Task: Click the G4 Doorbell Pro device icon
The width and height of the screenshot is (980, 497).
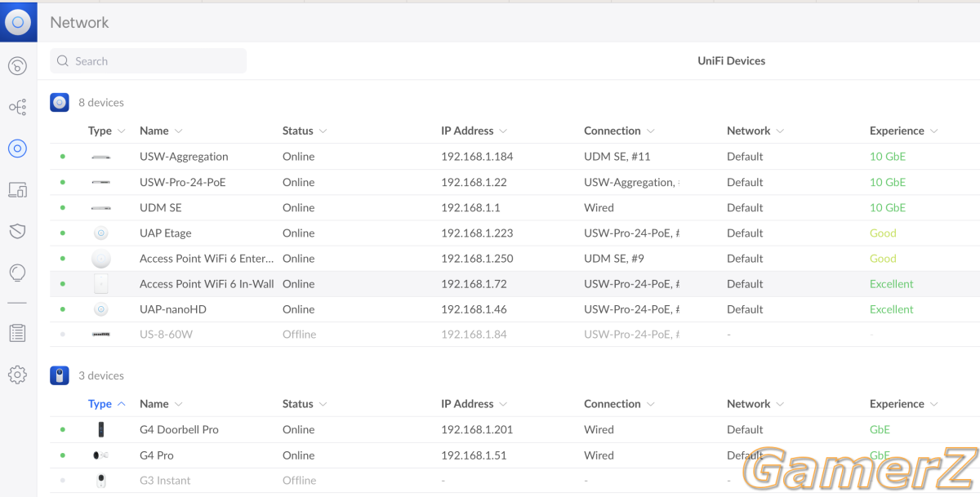Action: pos(101,430)
